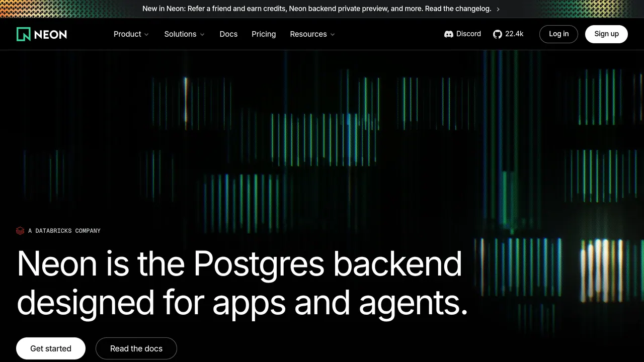Open the 22.4k GitHub stars link
Image resolution: width=644 pixels, height=362 pixels.
coord(508,34)
